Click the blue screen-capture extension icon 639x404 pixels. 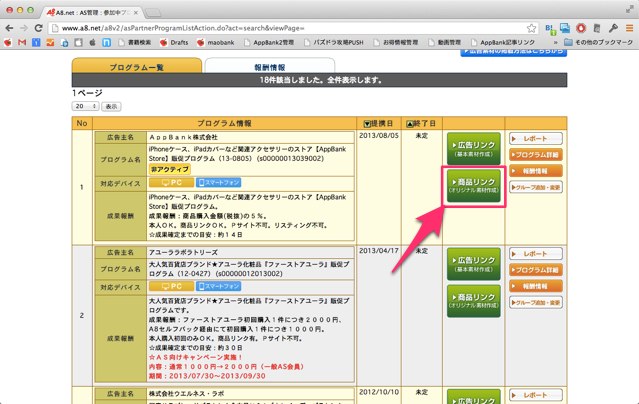(565, 28)
